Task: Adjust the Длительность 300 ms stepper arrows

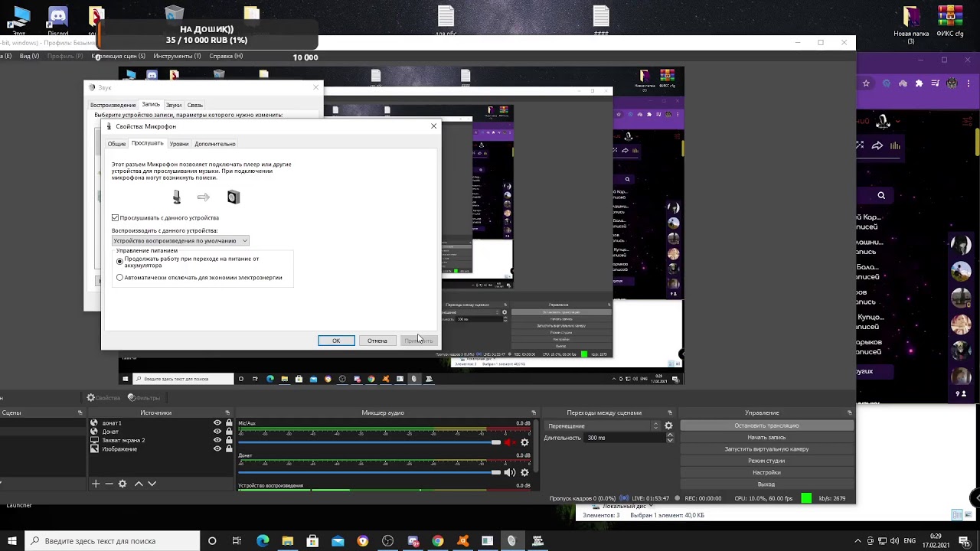Action: pyautogui.click(x=670, y=438)
